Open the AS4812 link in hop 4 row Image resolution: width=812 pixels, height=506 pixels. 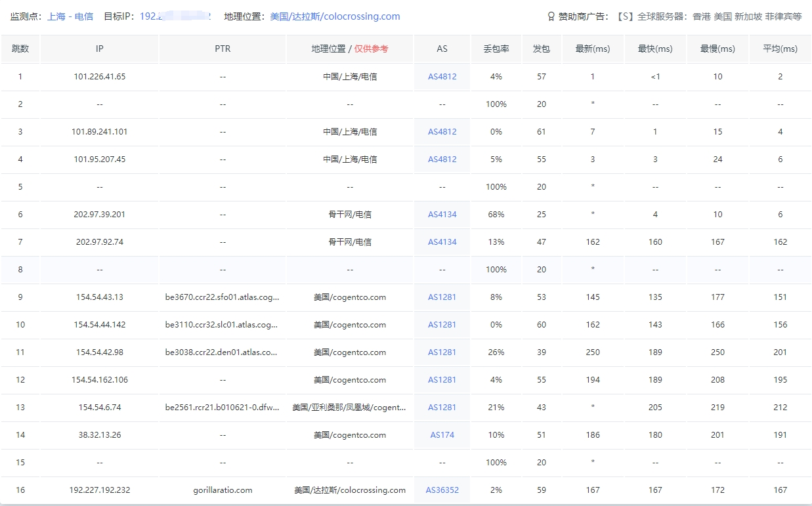coord(442,159)
